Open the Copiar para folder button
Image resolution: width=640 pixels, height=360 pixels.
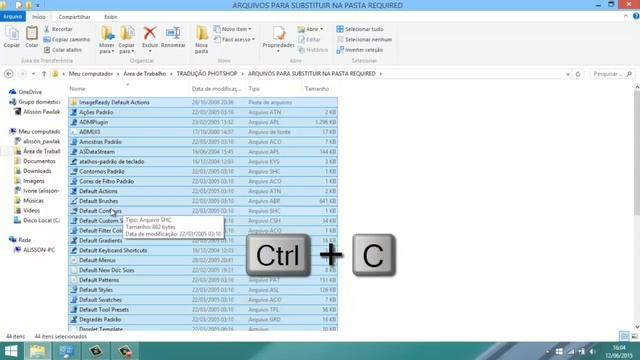(x=127, y=40)
